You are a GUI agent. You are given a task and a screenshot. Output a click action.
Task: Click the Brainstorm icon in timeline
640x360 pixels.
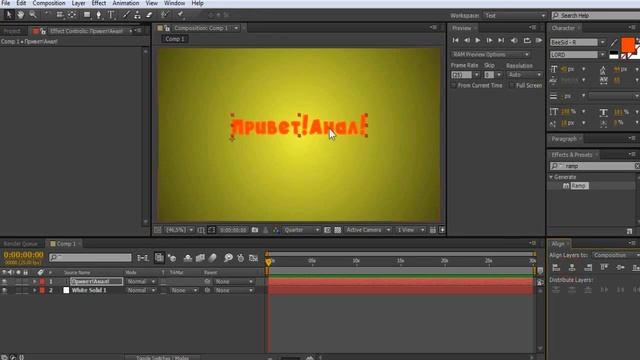[x=228, y=258]
